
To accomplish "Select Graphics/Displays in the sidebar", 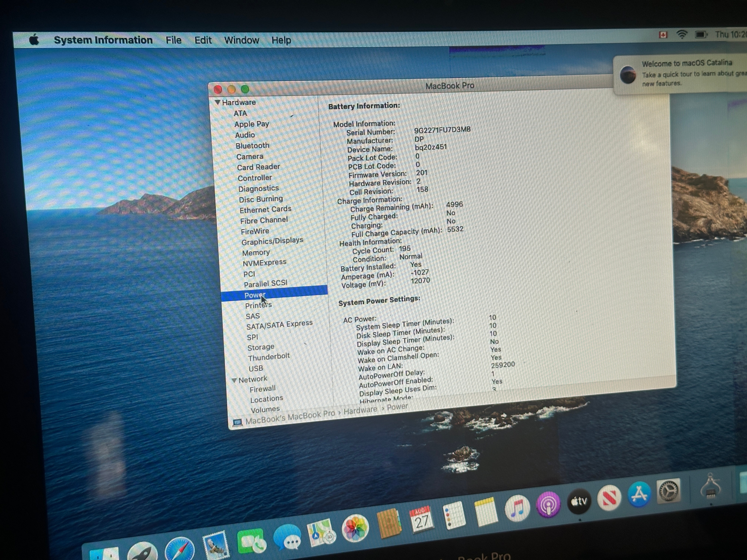I will tap(272, 241).
